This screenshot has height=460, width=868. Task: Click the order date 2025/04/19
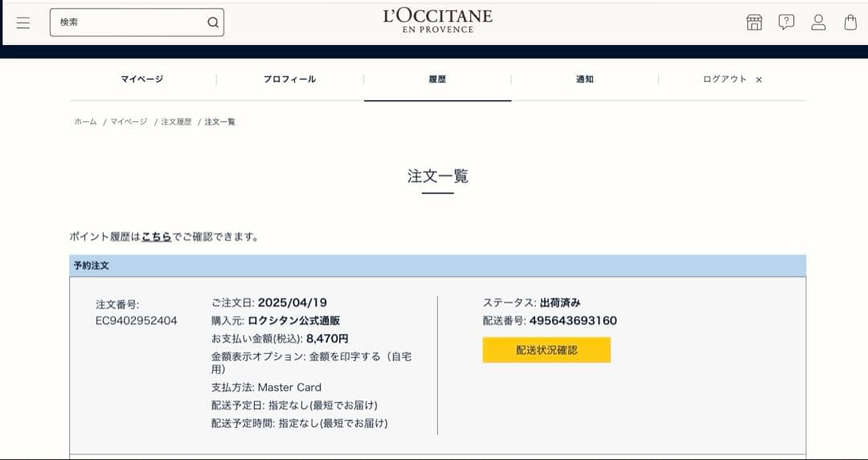click(293, 302)
